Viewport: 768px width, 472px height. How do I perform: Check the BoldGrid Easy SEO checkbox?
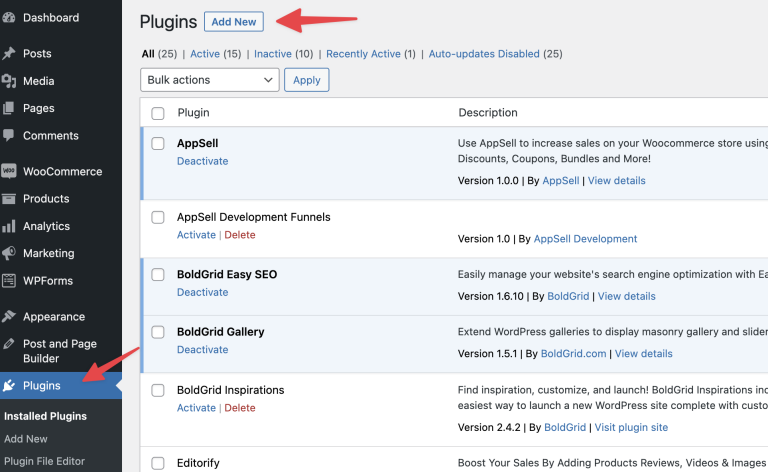click(x=158, y=274)
